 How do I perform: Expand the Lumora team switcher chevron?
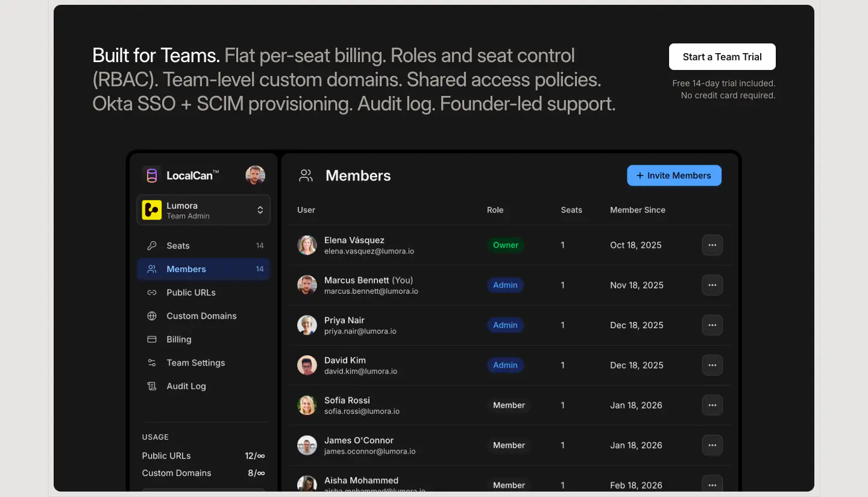point(260,210)
